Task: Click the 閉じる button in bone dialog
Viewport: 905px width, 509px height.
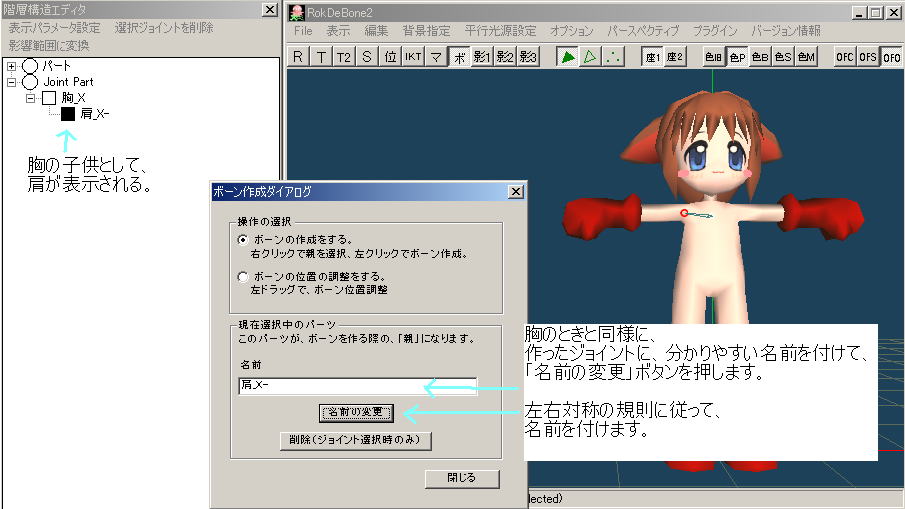Action: coord(461,478)
